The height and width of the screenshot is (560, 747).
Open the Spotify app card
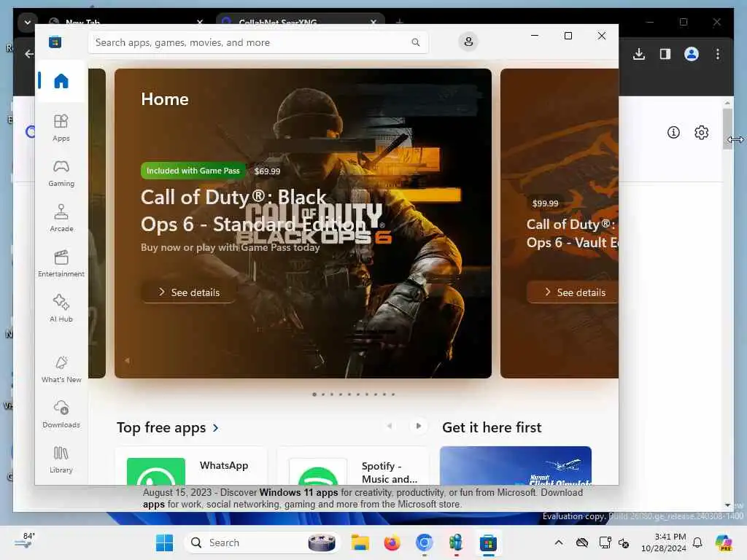[x=353, y=466]
